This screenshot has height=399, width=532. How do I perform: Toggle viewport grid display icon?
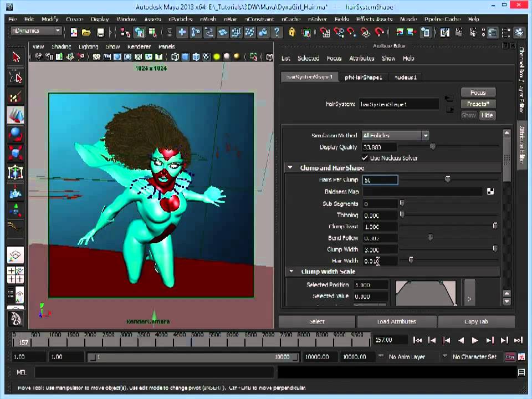(96, 57)
